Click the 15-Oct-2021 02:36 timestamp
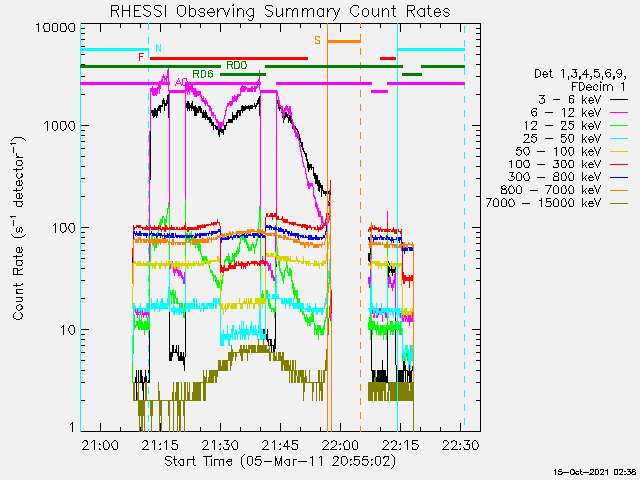The image size is (640, 480). 595,472
